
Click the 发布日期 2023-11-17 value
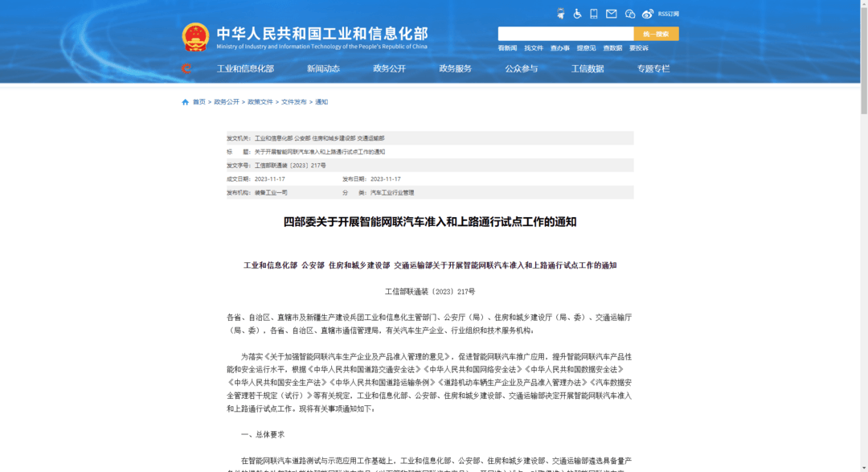pos(385,179)
